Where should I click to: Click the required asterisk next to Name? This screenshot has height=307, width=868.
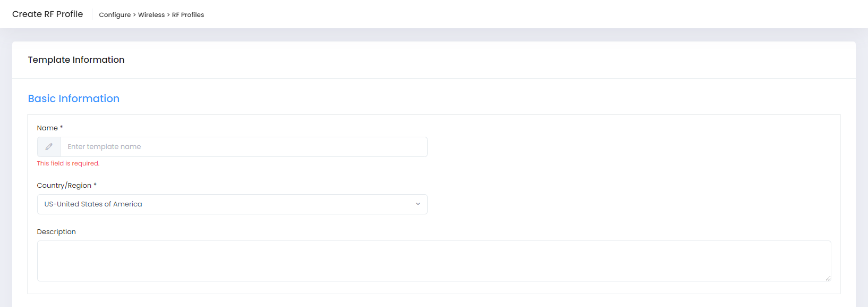[x=62, y=128]
